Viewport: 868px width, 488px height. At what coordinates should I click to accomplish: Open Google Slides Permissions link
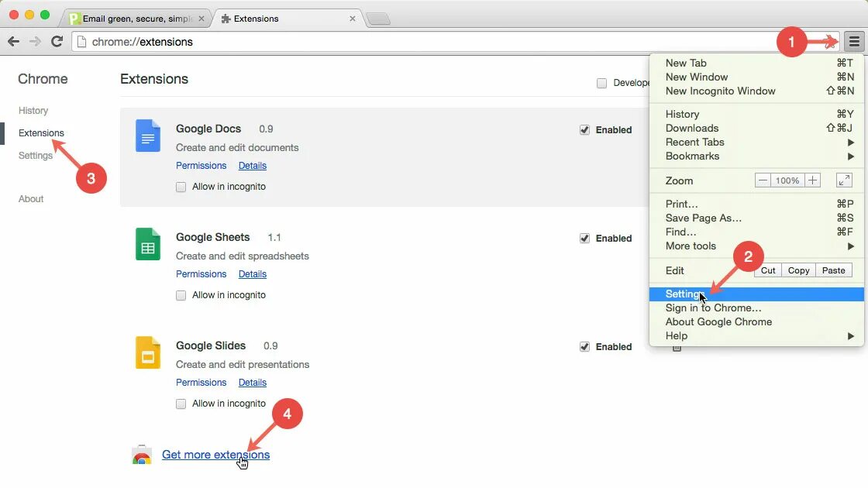(x=201, y=383)
